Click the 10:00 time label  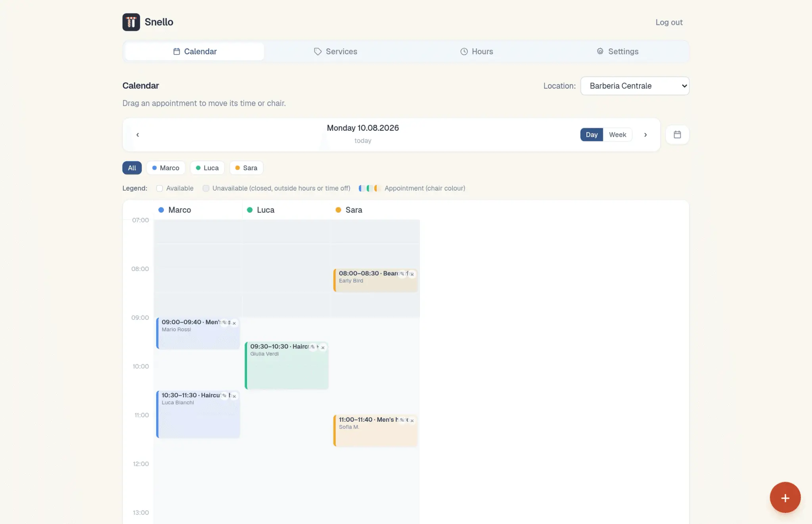(x=141, y=367)
